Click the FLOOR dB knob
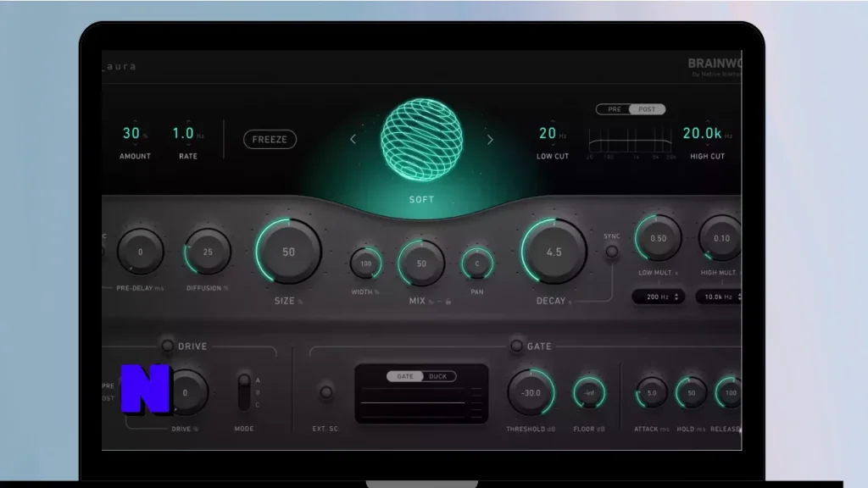Screen dimensions: 868x488 (589, 393)
